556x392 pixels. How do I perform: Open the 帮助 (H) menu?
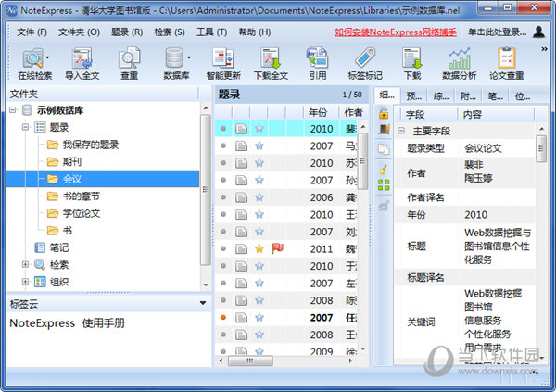click(255, 32)
